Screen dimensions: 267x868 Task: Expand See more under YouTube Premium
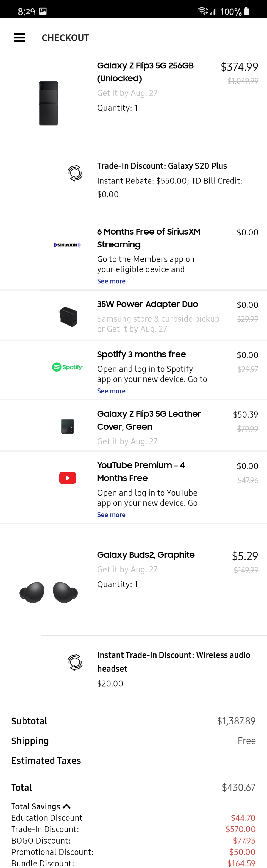point(111,514)
